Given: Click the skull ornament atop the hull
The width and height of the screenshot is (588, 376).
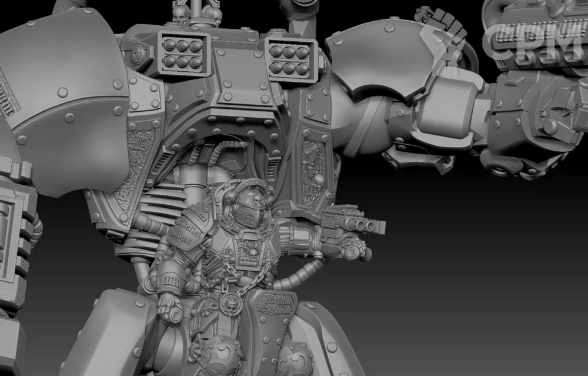Looking at the screenshot, I should point(182,13).
